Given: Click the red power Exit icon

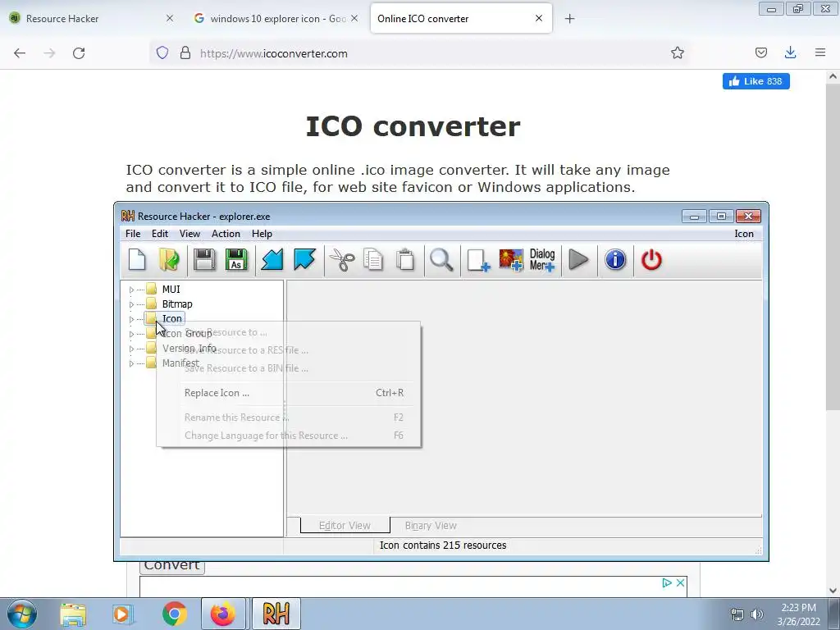Looking at the screenshot, I should [x=651, y=260].
